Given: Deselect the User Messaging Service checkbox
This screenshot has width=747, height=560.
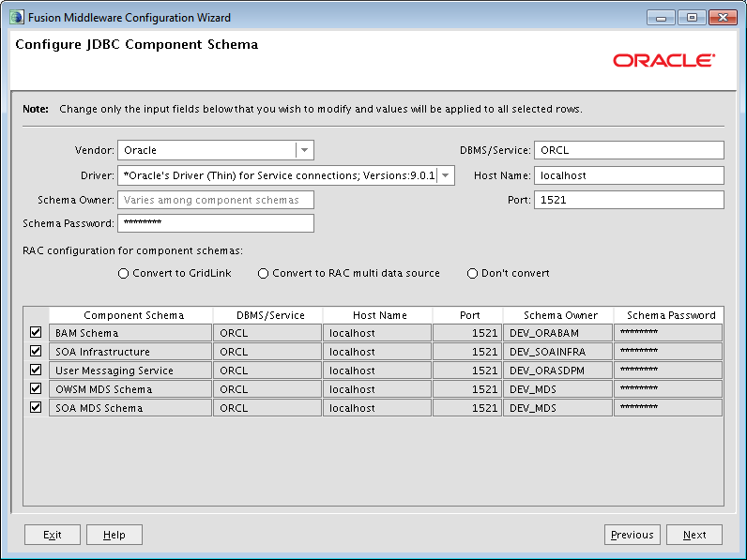Looking at the screenshot, I should 36,370.
